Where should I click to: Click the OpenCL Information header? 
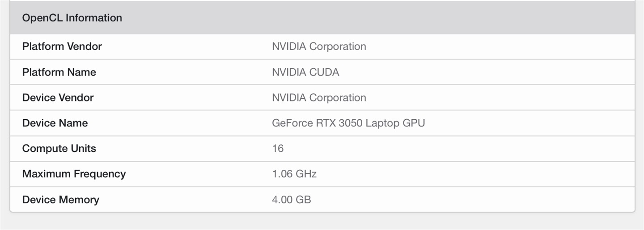[72, 18]
